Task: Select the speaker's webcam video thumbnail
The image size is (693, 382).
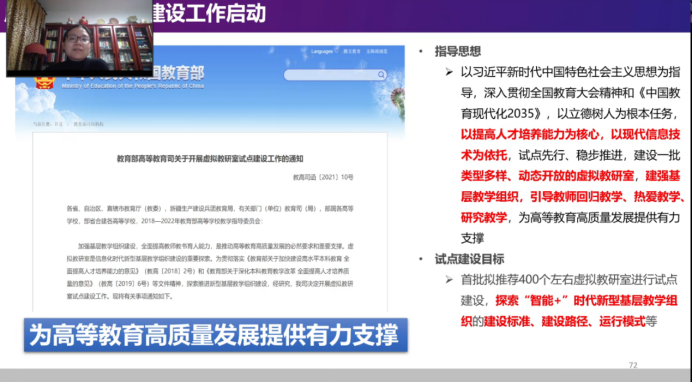Action: [80, 38]
